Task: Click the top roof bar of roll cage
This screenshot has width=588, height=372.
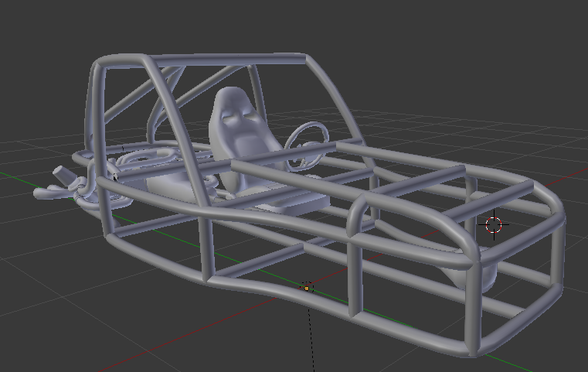Action: (x=229, y=60)
